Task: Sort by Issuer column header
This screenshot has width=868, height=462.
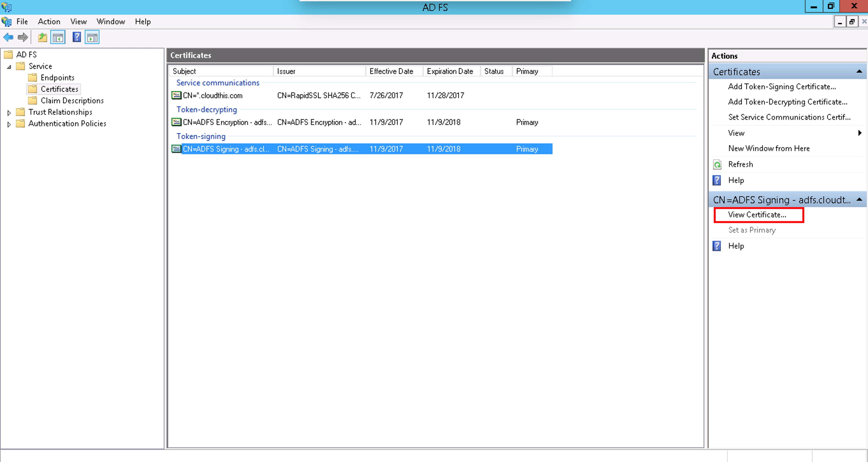Action: [x=319, y=71]
